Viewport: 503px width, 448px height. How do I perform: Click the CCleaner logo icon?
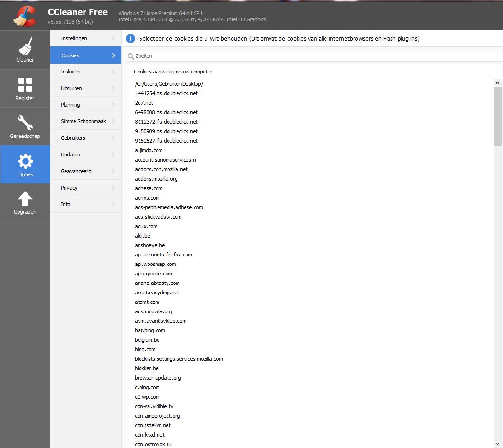(x=25, y=16)
